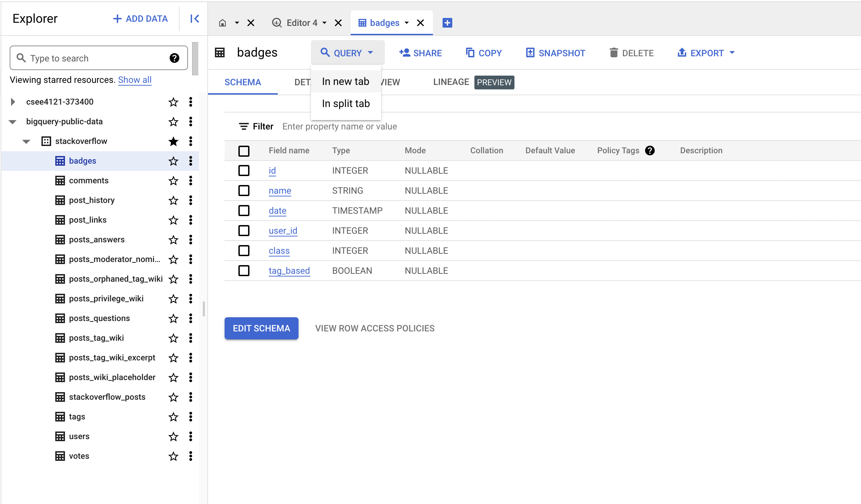Click the SHARE button
Viewport: 861px width, 504px height.
(420, 53)
